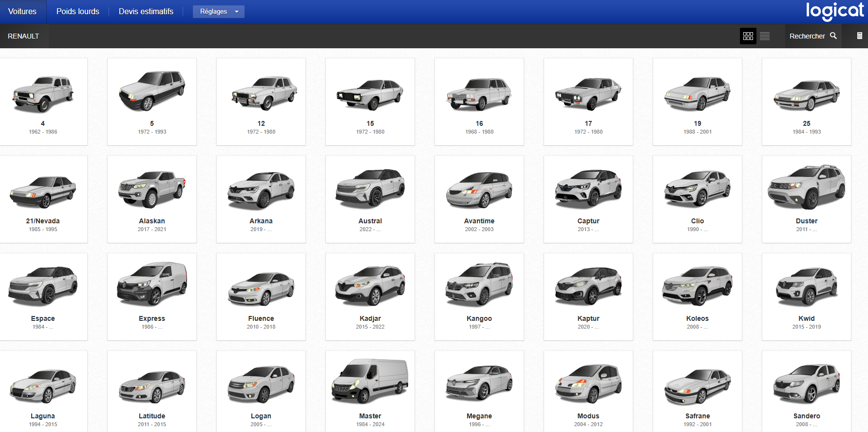
Task: Choose the Kadjar model card
Action: point(370,297)
